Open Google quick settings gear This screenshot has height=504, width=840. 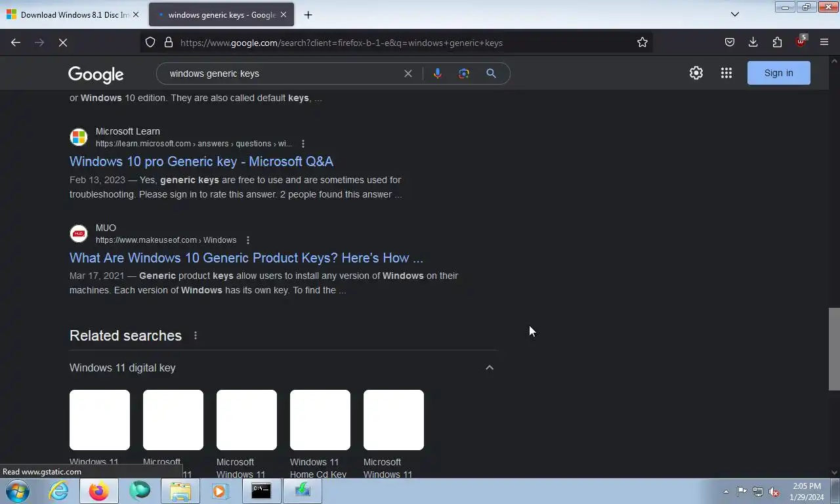point(696,73)
